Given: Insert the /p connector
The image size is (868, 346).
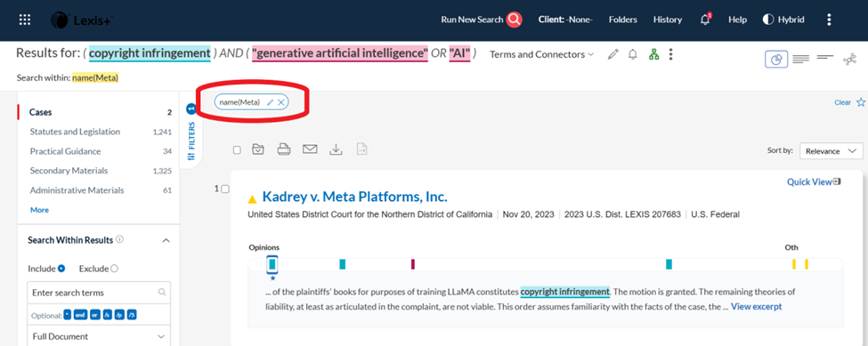Looking at the screenshot, I should tap(120, 315).
